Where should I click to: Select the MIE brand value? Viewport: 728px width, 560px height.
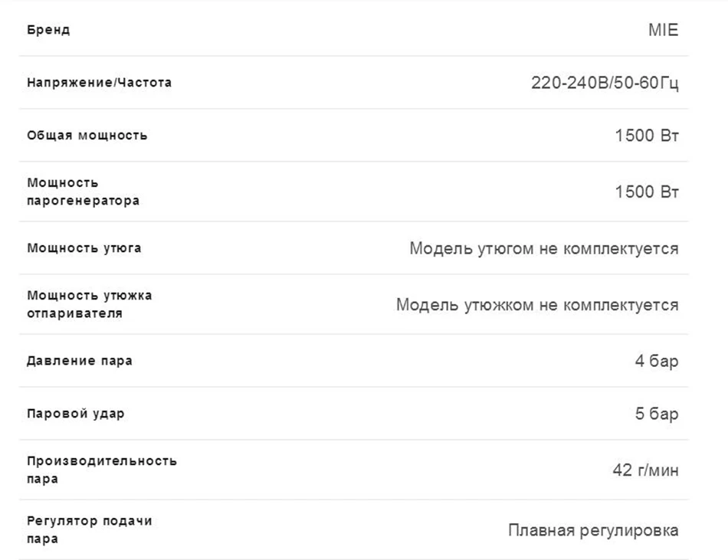[x=663, y=30]
